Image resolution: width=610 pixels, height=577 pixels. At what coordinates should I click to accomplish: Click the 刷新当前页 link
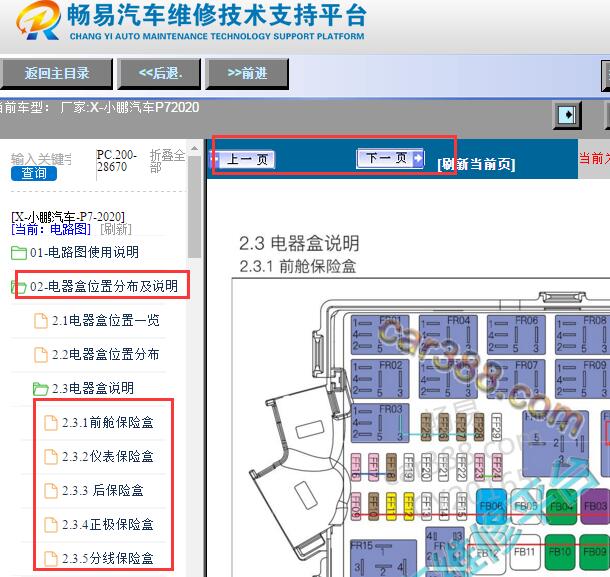point(476,164)
